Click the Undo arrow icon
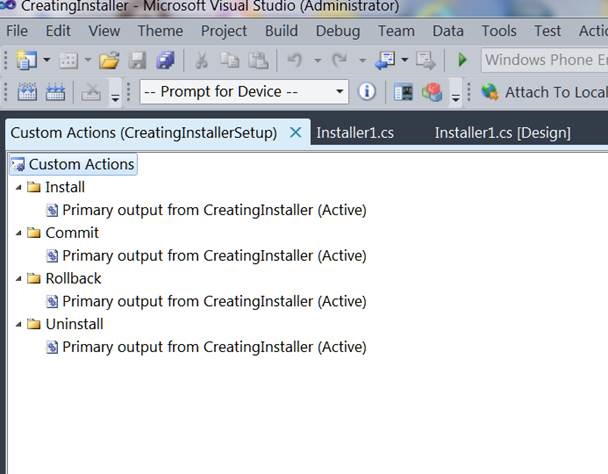608x474 pixels. coord(294,61)
